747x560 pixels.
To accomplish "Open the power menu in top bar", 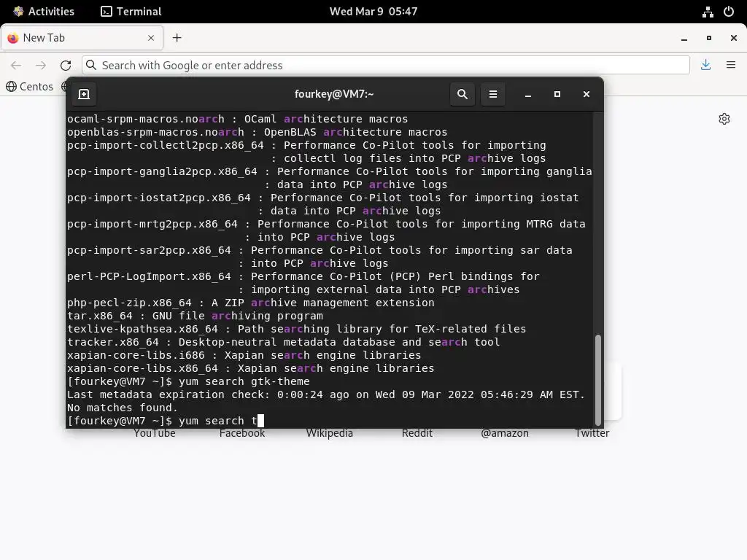I will (x=729, y=12).
